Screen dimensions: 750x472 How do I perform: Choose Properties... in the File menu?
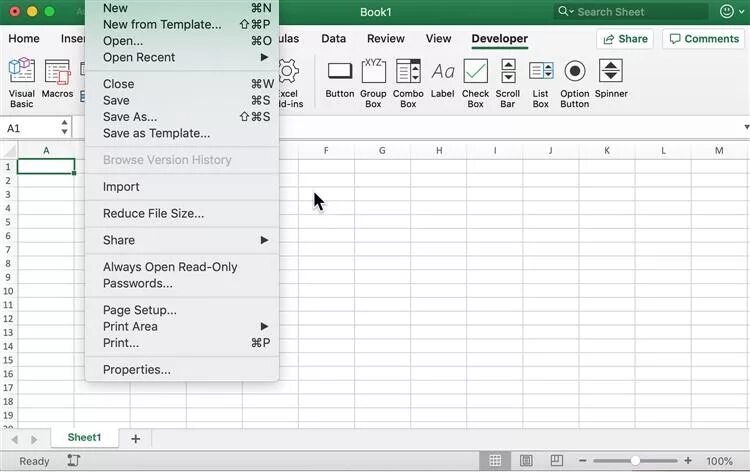coord(182,370)
